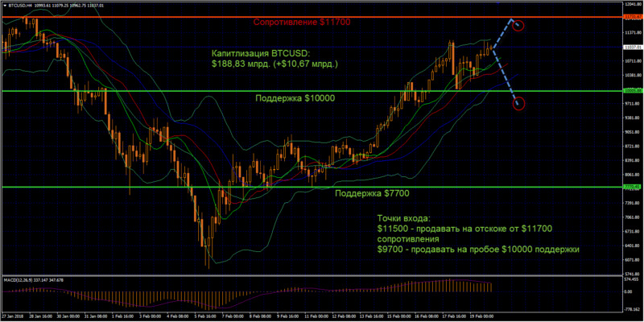
Task: Select the Сопротивление $11700 label
Action: pos(301,23)
